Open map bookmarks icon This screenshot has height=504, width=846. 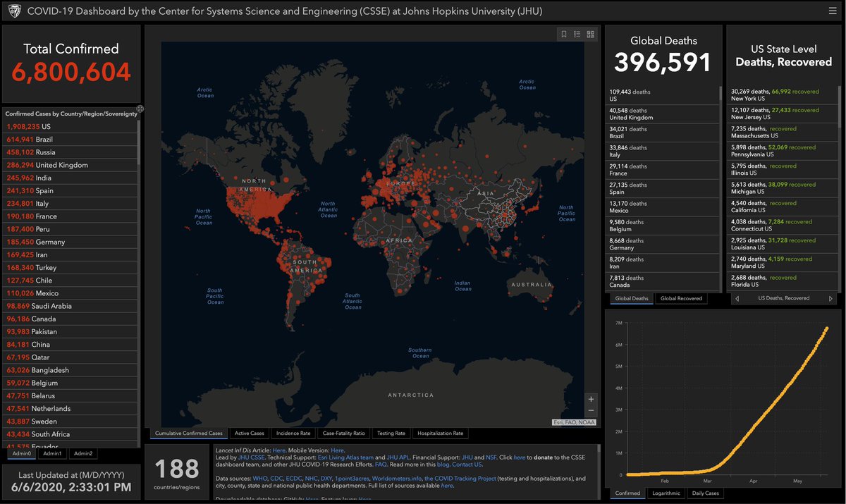click(x=564, y=34)
